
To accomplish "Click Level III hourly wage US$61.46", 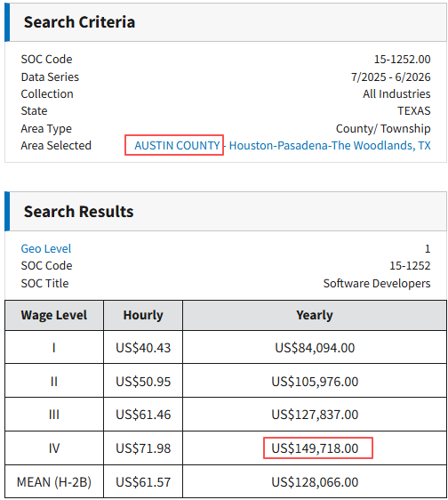I will pyautogui.click(x=143, y=415).
